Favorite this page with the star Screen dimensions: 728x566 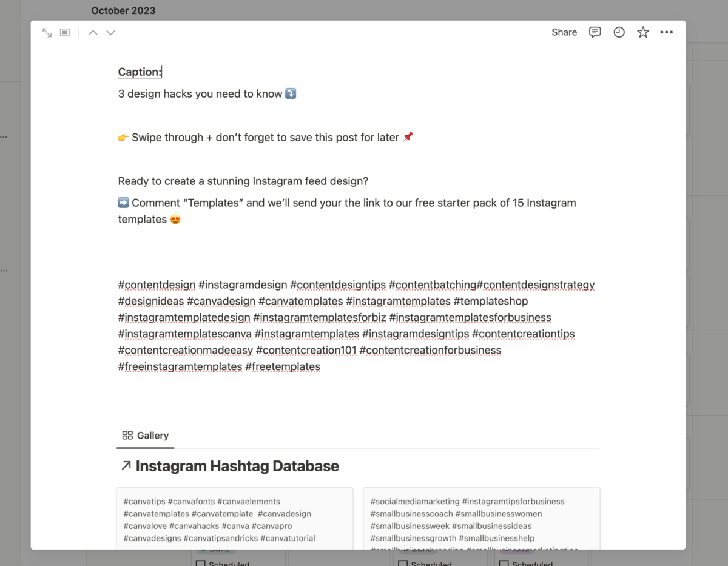point(643,32)
